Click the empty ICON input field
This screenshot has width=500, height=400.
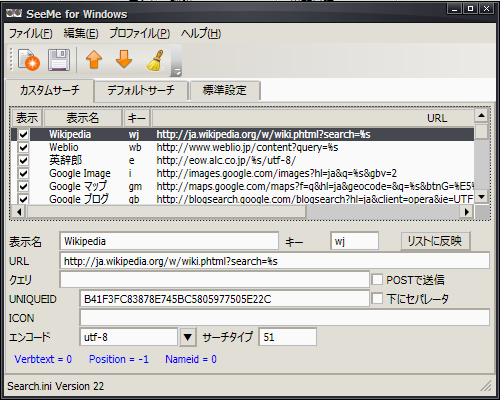pyautogui.click(x=285, y=317)
